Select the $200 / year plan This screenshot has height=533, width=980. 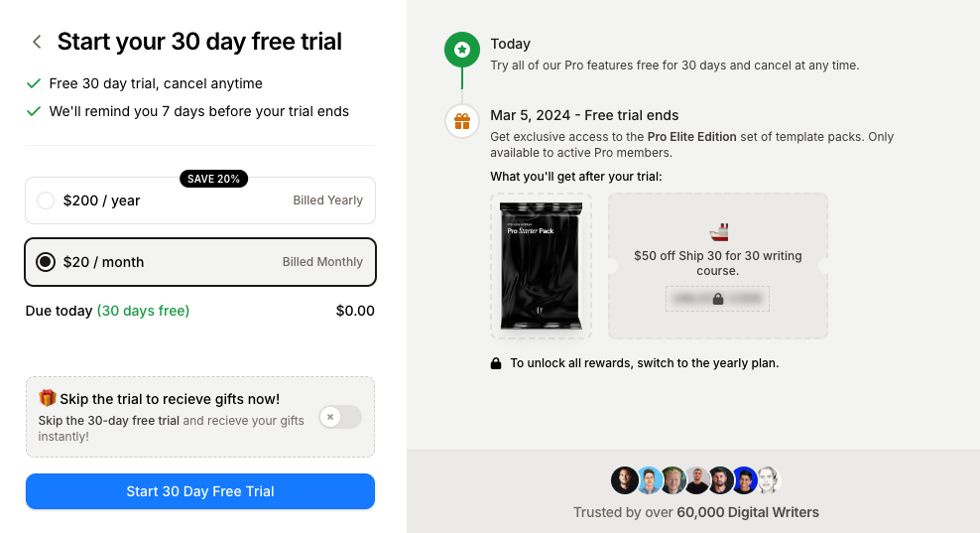pyautogui.click(x=46, y=200)
